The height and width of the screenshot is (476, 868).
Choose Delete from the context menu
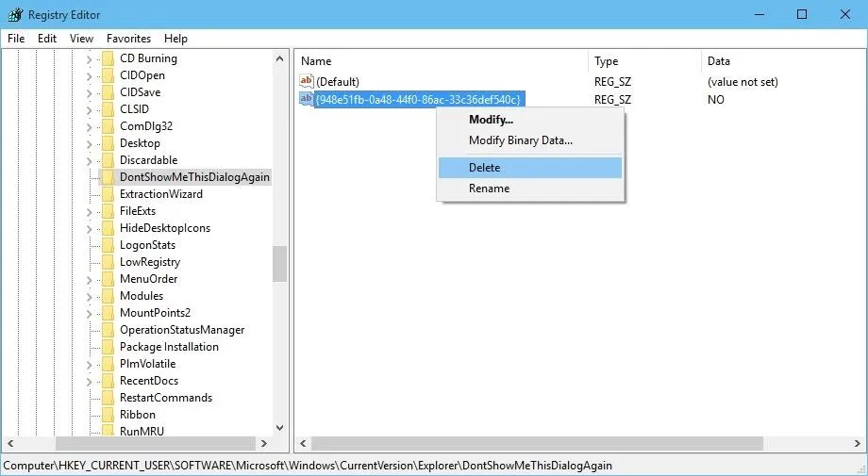[530, 168]
